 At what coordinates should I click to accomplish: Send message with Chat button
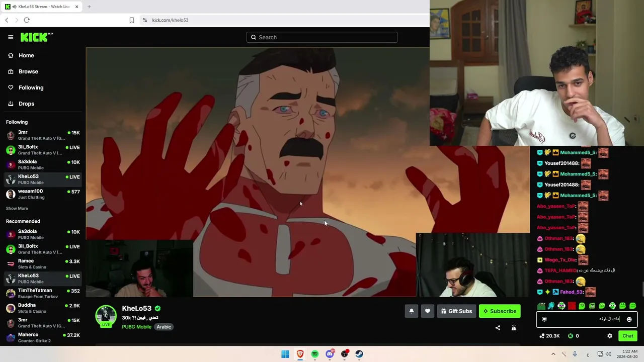(x=628, y=336)
